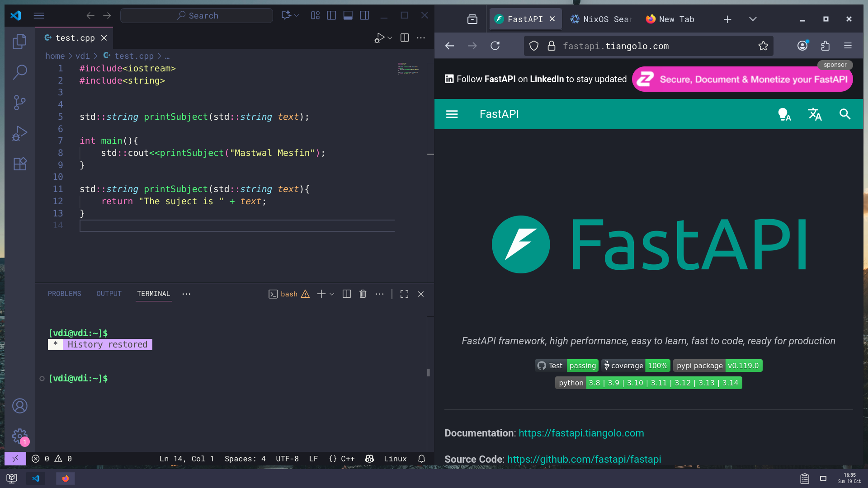Open FastAPI language selection icon
The image size is (868, 488).
coord(815,114)
